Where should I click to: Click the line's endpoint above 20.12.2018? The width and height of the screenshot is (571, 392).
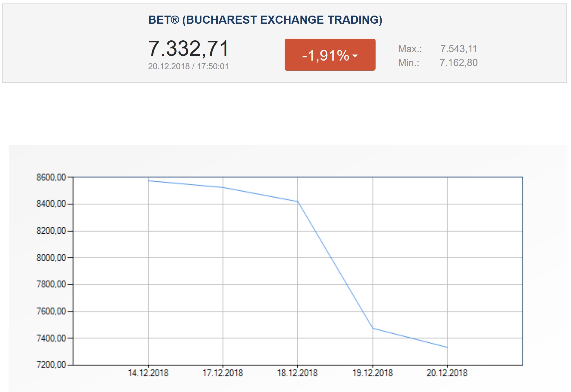(x=447, y=347)
